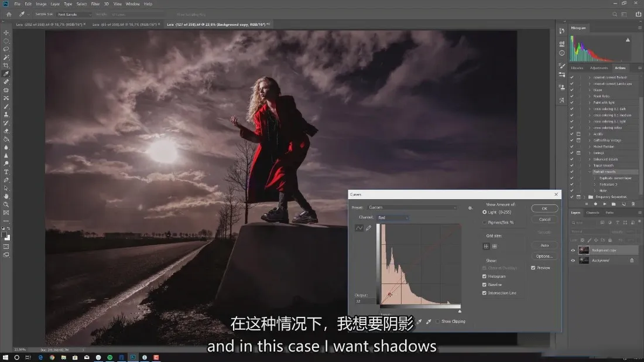Hide the Background copy layer
644x362 pixels.
pyautogui.click(x=573, y=250)
